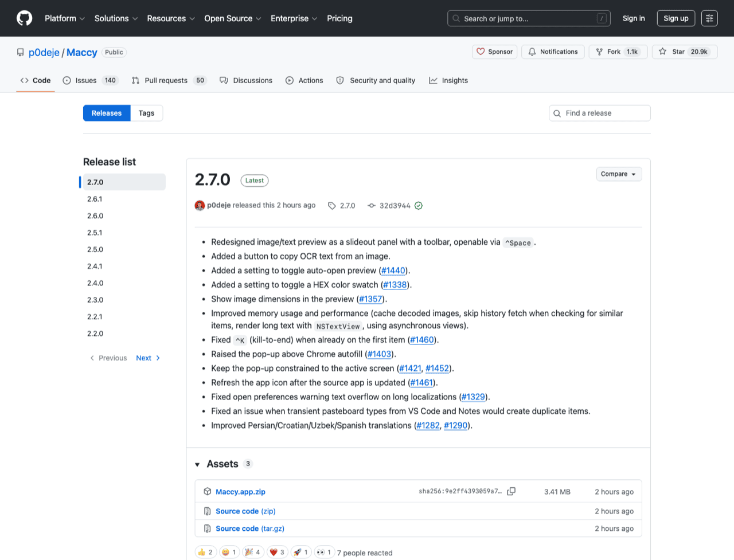Viewport: 734px width, 560px height.
Task: Select release 2.4.0 in the list
Action: point(124,283)
